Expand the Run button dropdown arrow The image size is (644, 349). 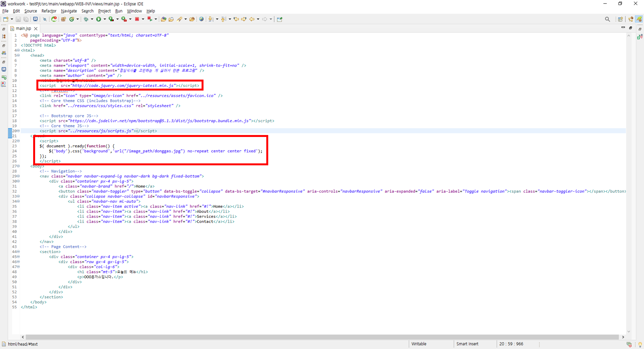click(105, 19)
